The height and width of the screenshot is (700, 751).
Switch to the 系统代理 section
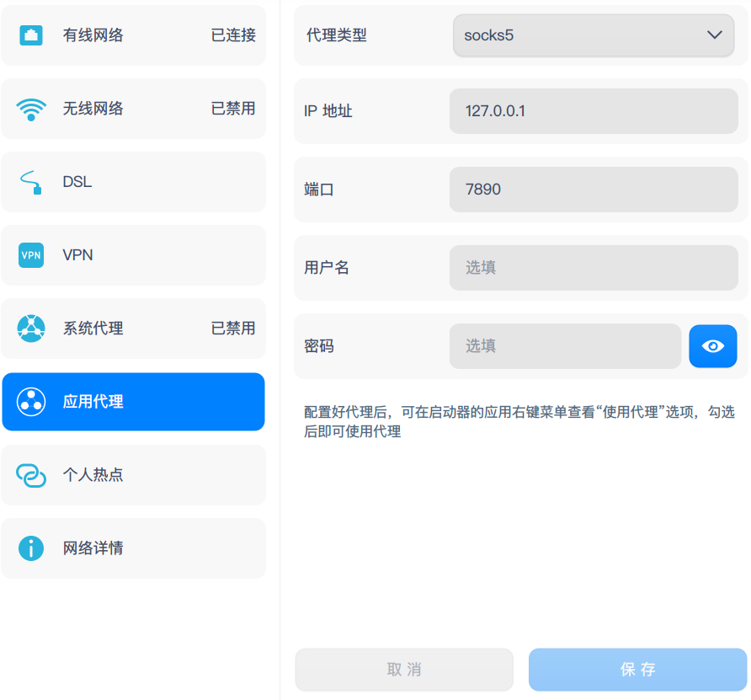[x=133, y=329]
